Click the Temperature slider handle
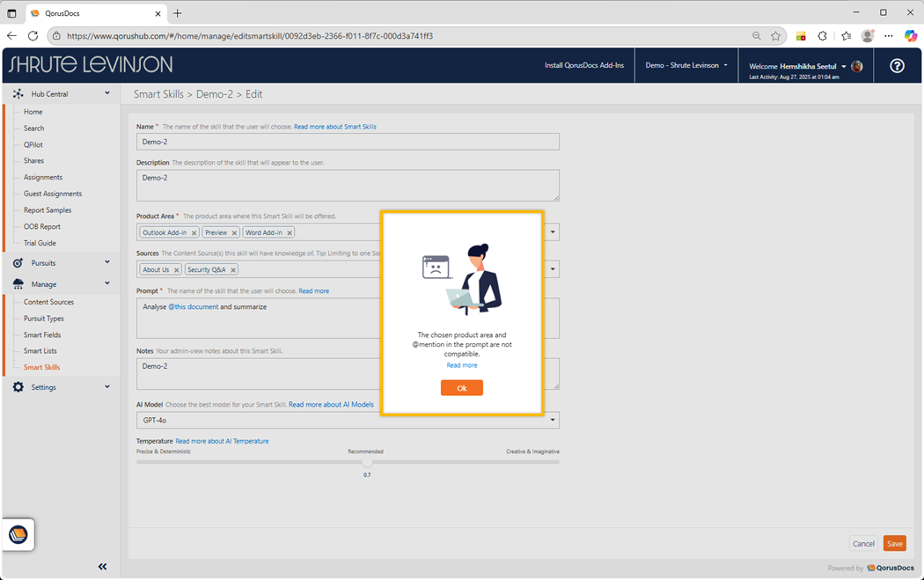 click(367, 462)
